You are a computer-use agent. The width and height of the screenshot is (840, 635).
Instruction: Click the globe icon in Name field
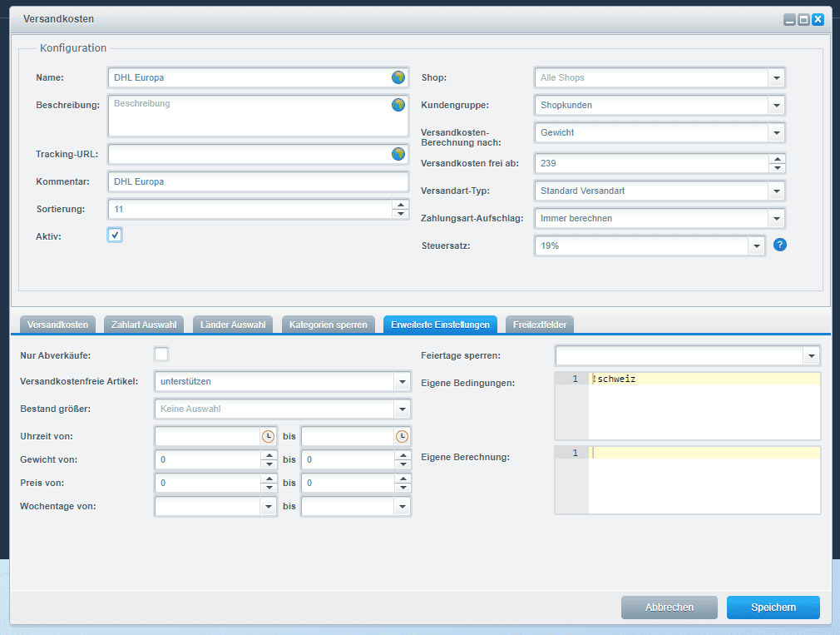pyautogui.click(x=398, y=77)
